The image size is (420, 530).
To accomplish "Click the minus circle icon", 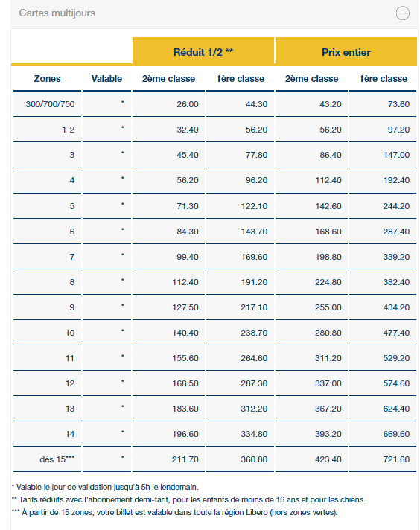I will point(402,13).
